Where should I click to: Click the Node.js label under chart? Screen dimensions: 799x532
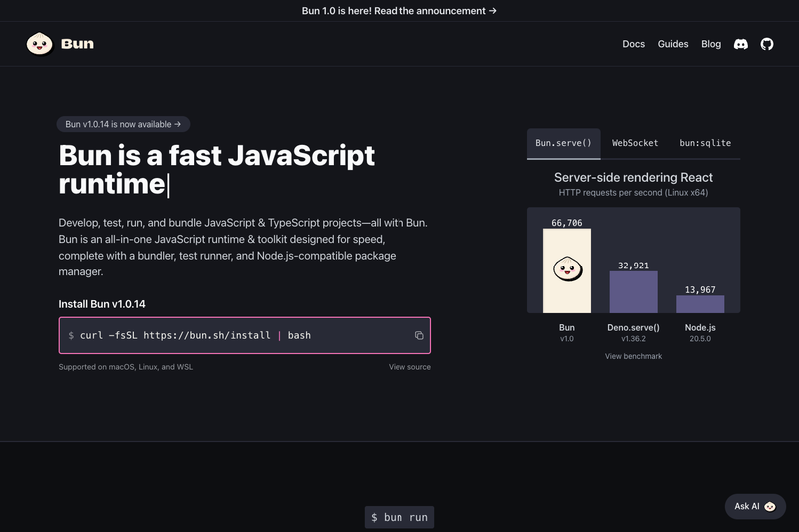(x=700, y=327)
